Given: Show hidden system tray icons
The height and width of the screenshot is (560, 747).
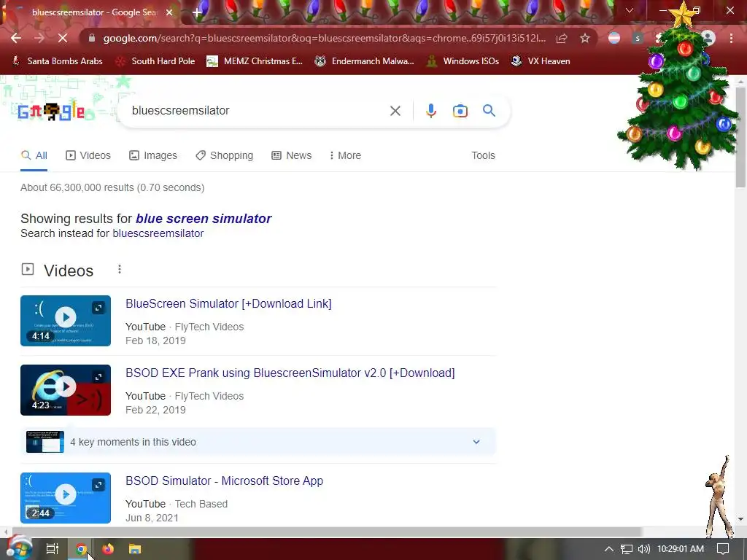Looking at the screenshot, I should (609, 549).
